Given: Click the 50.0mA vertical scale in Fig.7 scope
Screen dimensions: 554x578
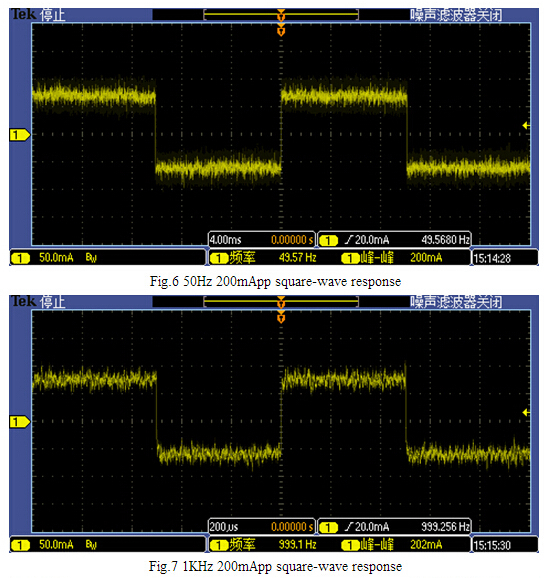Looking at the screenshot, I should tap(56, 544).
